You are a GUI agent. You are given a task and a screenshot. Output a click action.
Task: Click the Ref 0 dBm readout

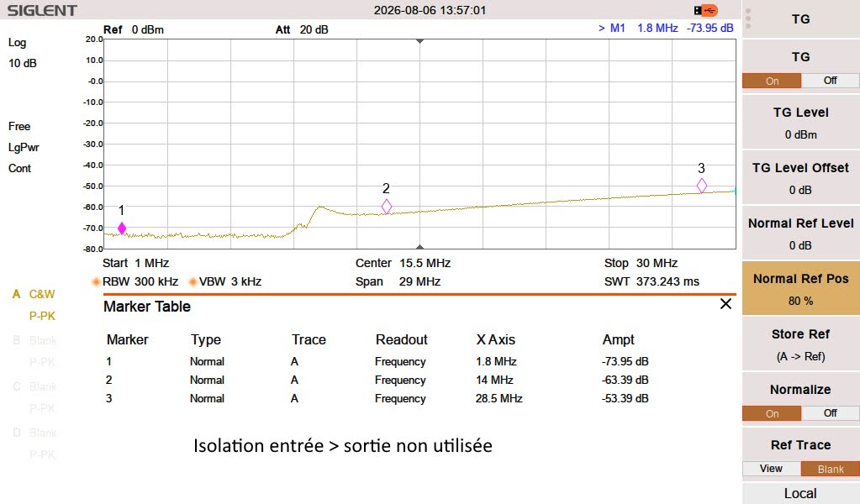tap(134, 29)
